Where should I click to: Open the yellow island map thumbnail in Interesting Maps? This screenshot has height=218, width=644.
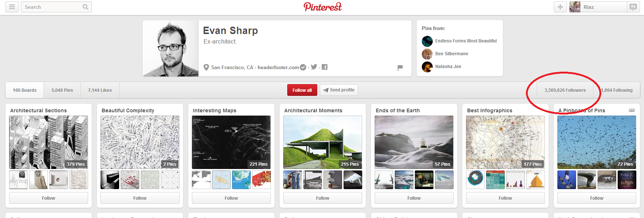click(221, 180)
